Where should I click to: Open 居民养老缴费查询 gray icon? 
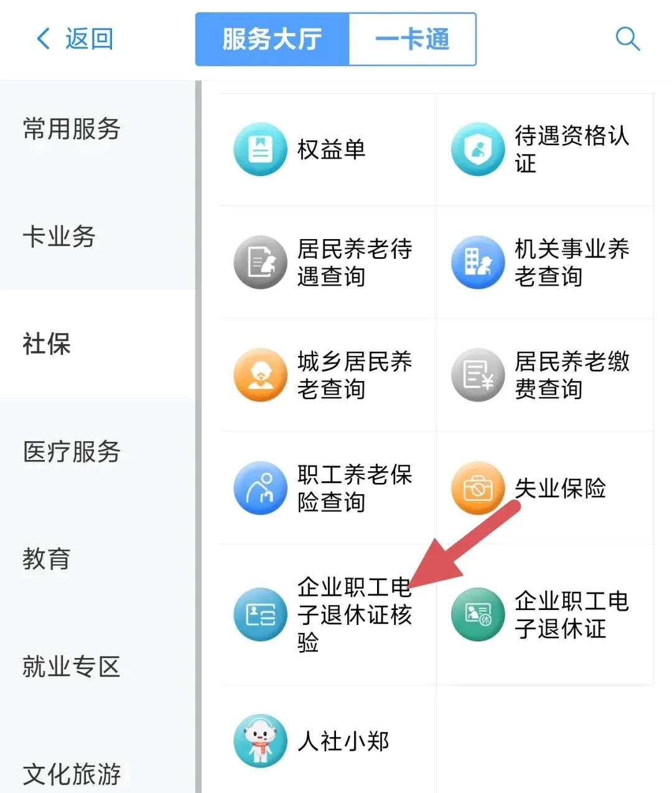[x=478, y=375]
